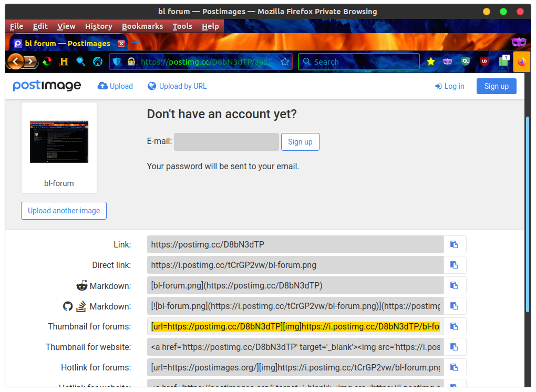This screenshot has width=536, height=392.
Task: Click Upload another image button
Action: [x=64, y=211]
